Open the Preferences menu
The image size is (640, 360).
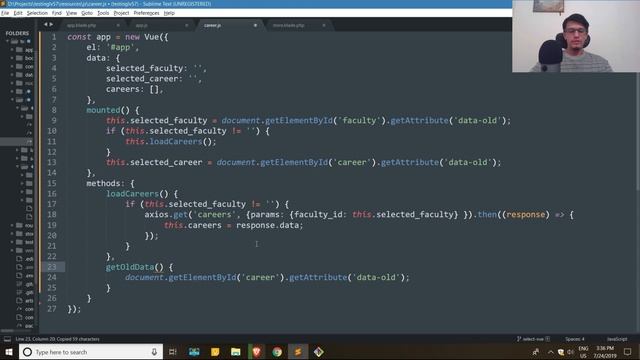pyautogui.click(x=147, y=13)
